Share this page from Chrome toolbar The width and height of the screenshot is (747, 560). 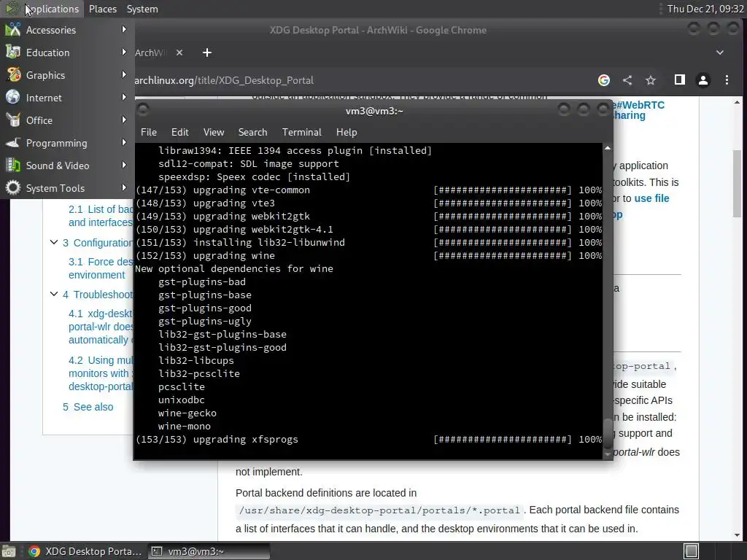tap(627, 80)
